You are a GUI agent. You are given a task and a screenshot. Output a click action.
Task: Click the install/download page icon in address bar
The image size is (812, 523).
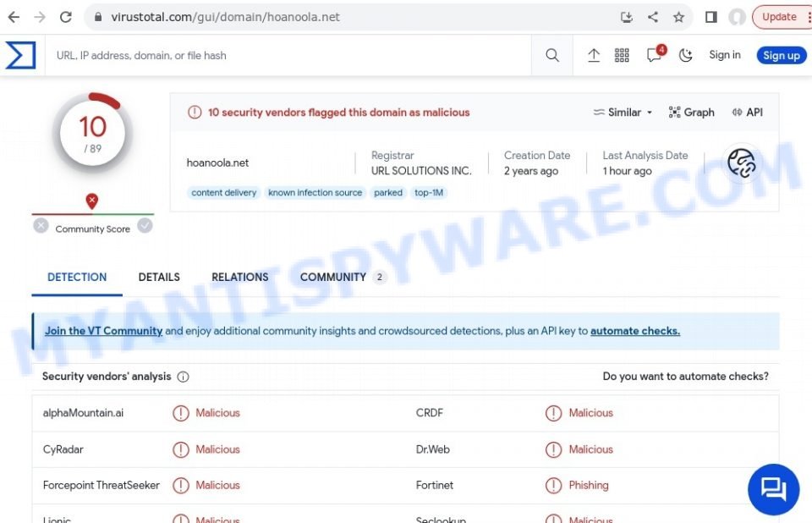tap(627, 17)
